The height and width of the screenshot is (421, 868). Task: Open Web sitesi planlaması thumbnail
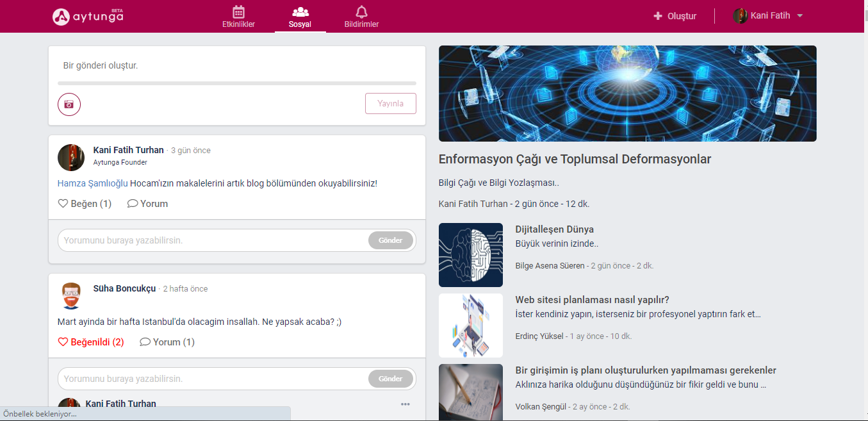tap(471, 326)
